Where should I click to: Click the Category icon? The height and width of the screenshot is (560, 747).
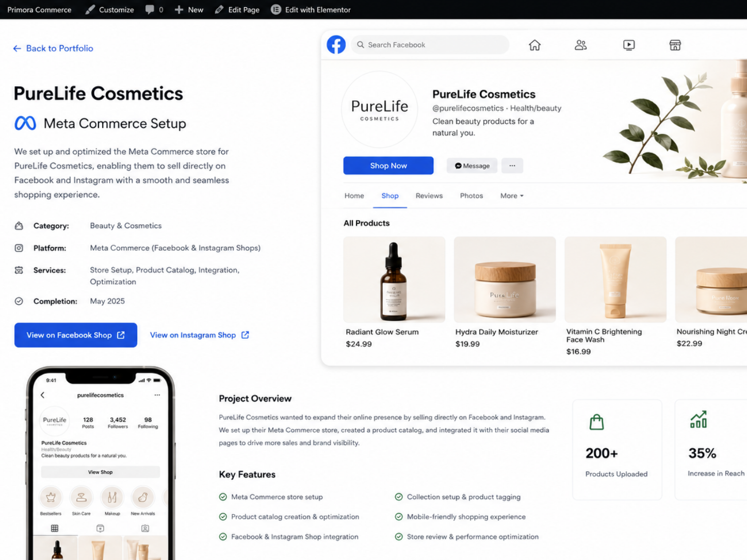[x=19, y=226]
